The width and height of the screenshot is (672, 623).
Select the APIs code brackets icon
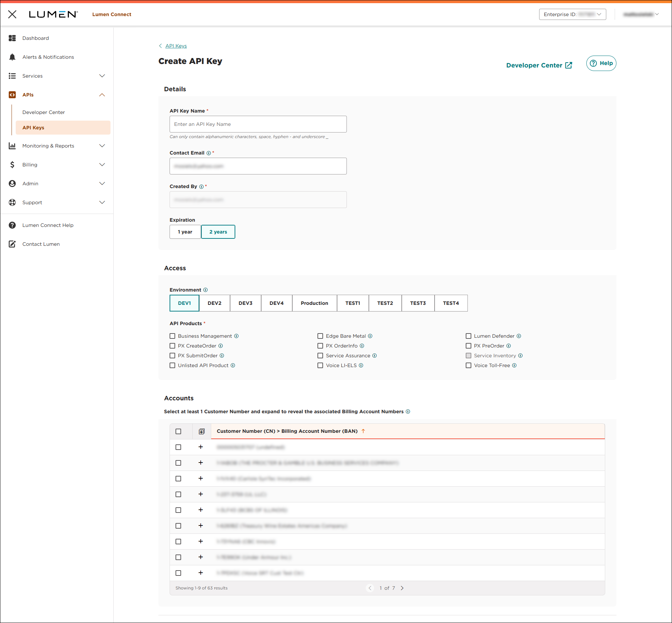pyautogui.click(x=12, y=94)
